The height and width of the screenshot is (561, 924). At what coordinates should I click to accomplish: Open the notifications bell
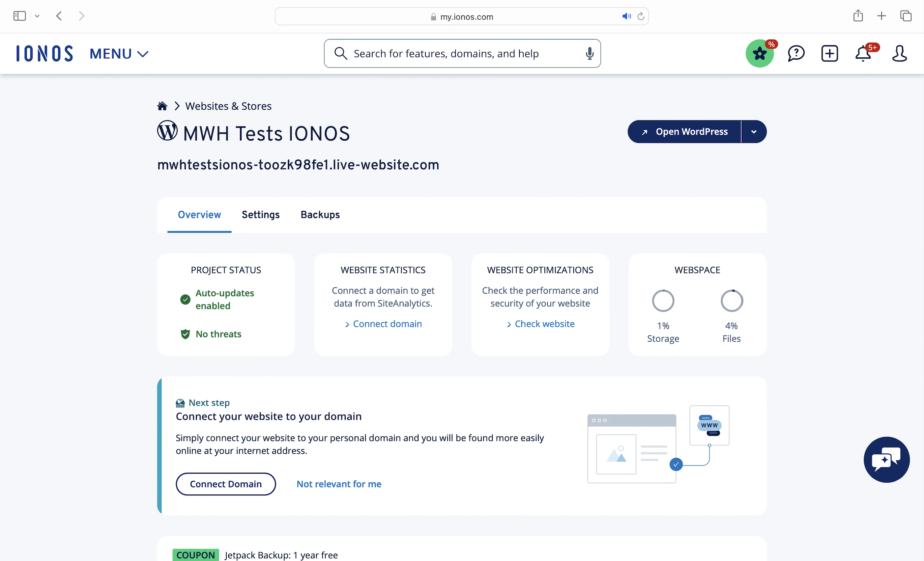click(x=863, y=54)
